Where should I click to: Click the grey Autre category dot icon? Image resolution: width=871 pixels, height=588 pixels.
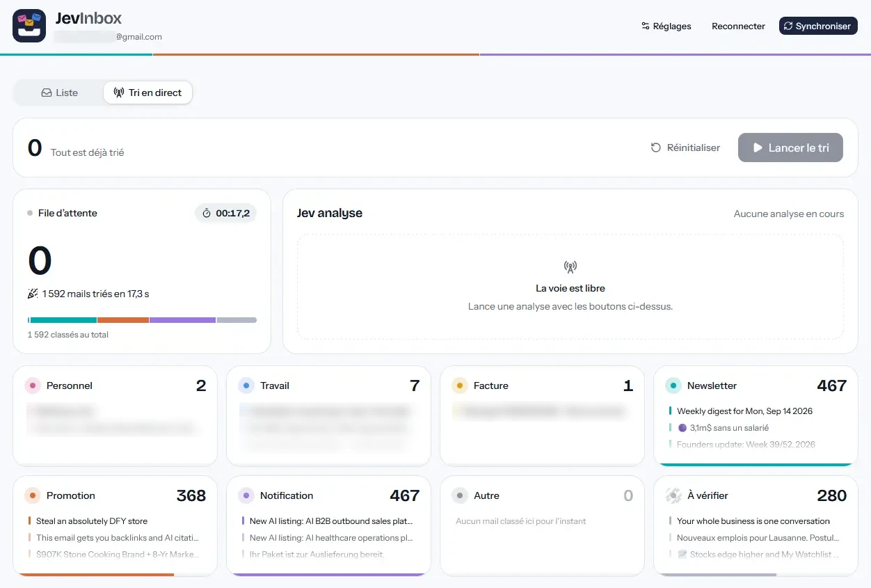coord(460,495)
